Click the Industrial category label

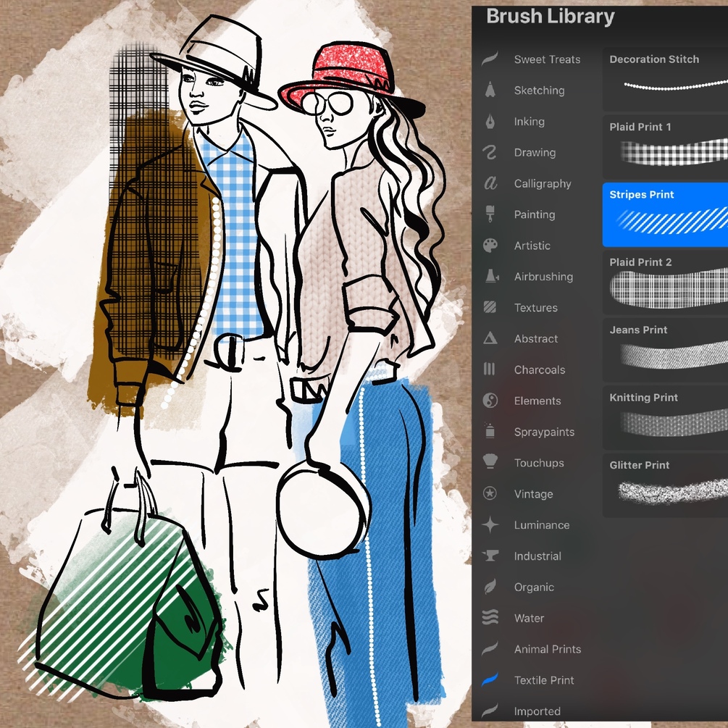pyautogui.click(x=537, y=556)
